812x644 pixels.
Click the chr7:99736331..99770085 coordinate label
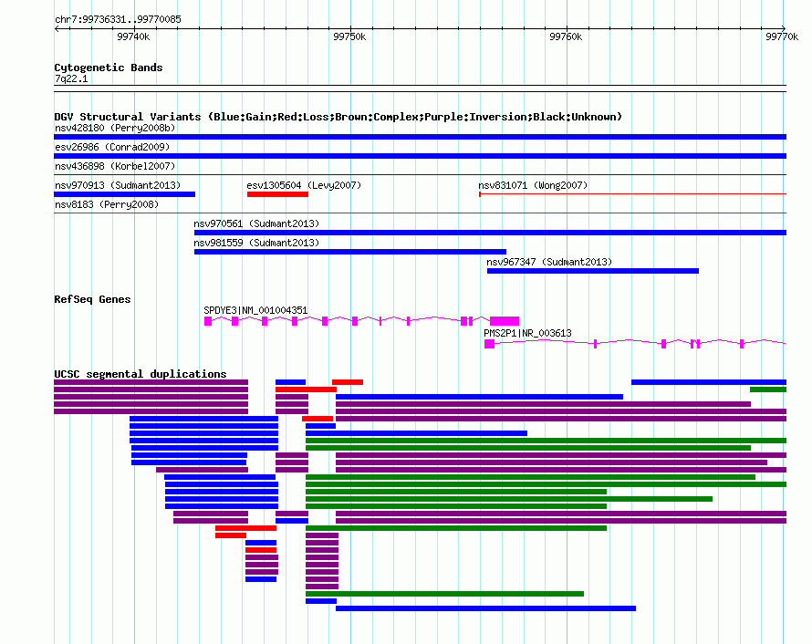pyautogui.click(x=118, y=19)
